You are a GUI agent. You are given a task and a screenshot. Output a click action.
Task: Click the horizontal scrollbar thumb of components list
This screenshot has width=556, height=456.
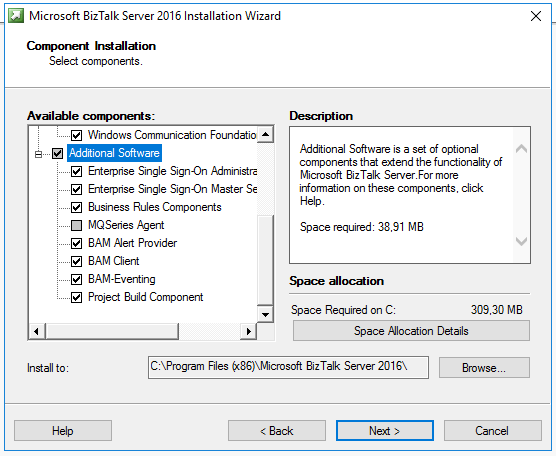[x=112, y=331]
